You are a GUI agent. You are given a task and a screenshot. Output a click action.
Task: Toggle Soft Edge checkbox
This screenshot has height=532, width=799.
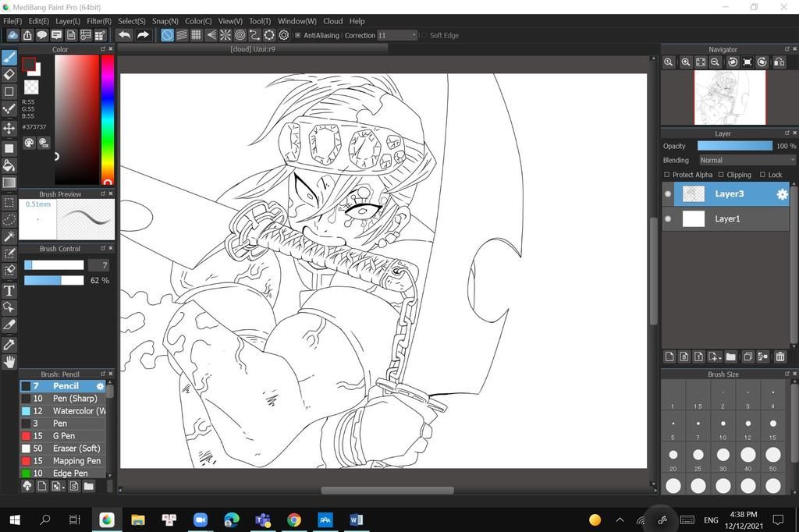click(424, 35)
